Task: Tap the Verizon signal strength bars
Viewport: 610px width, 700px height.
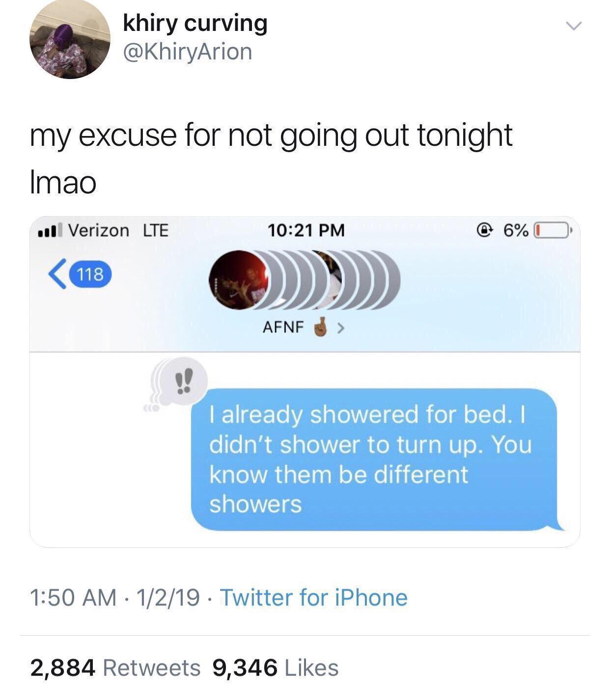Action: [x=51, y=230]
